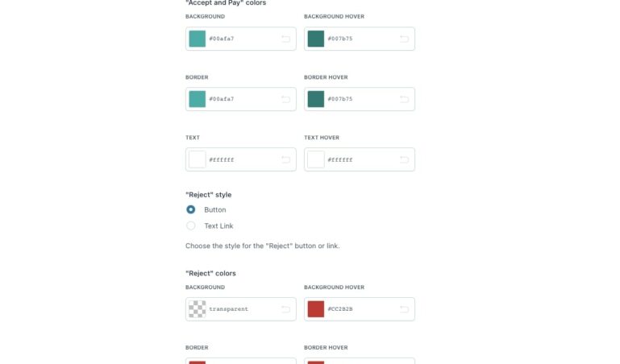
Task: Click the transparent Reject background value field
Action: coord(239,309)
